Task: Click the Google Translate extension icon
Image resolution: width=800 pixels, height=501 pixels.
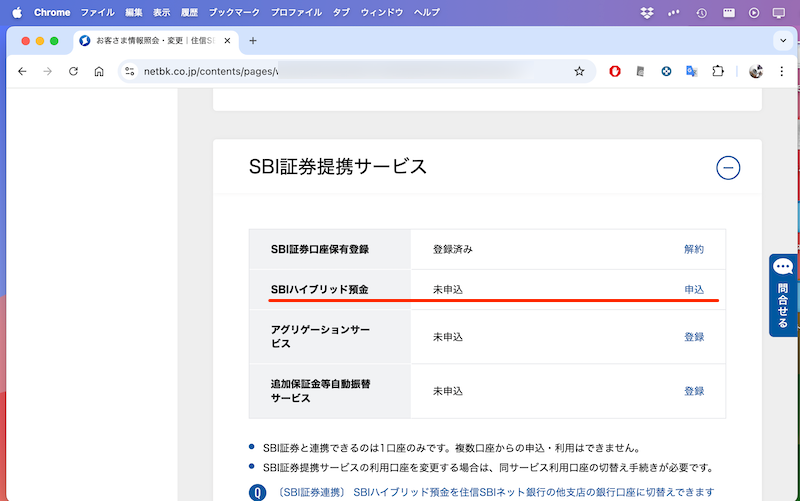Action: point(691,72)
